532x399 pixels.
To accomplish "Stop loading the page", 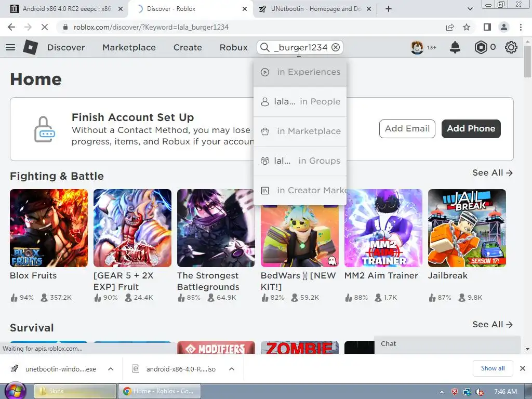I will pos(45,27).
